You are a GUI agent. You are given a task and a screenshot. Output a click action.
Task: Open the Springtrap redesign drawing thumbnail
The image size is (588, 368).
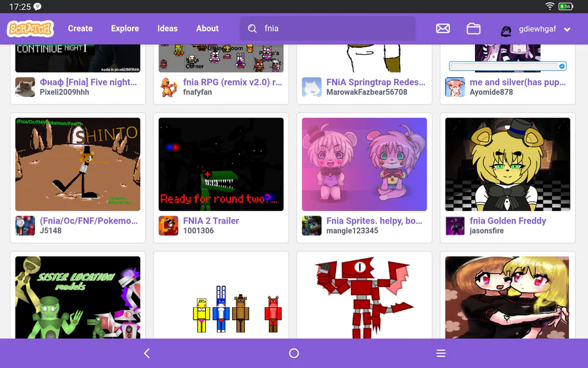coord(364,58)
